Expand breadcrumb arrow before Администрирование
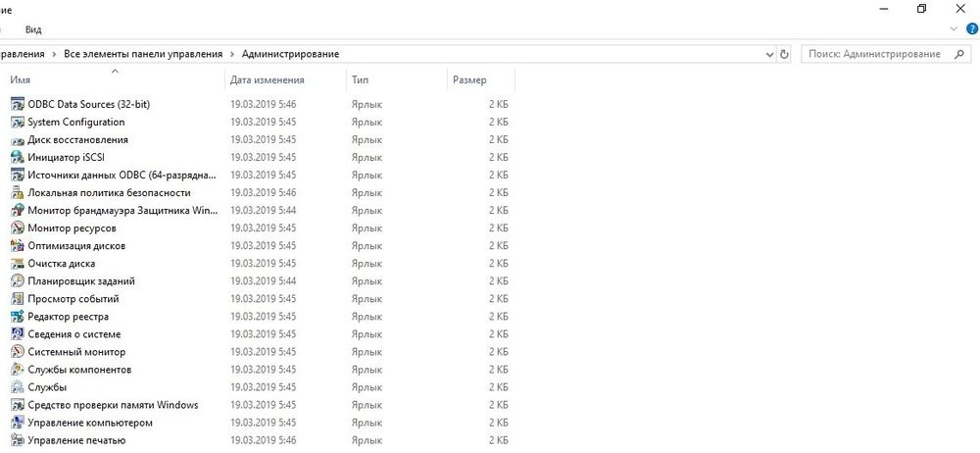The height and width of the screenshot is (453, 980). [232, 55]
